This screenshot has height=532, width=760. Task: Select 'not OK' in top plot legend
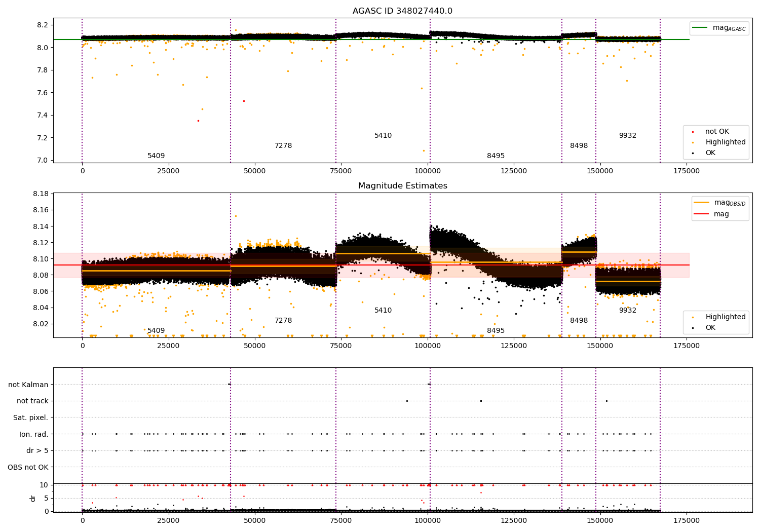711,132
